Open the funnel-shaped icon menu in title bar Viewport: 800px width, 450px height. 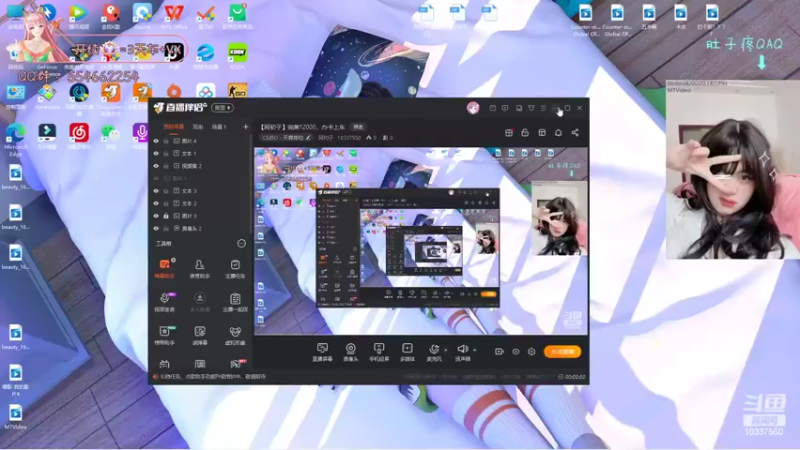531,108
